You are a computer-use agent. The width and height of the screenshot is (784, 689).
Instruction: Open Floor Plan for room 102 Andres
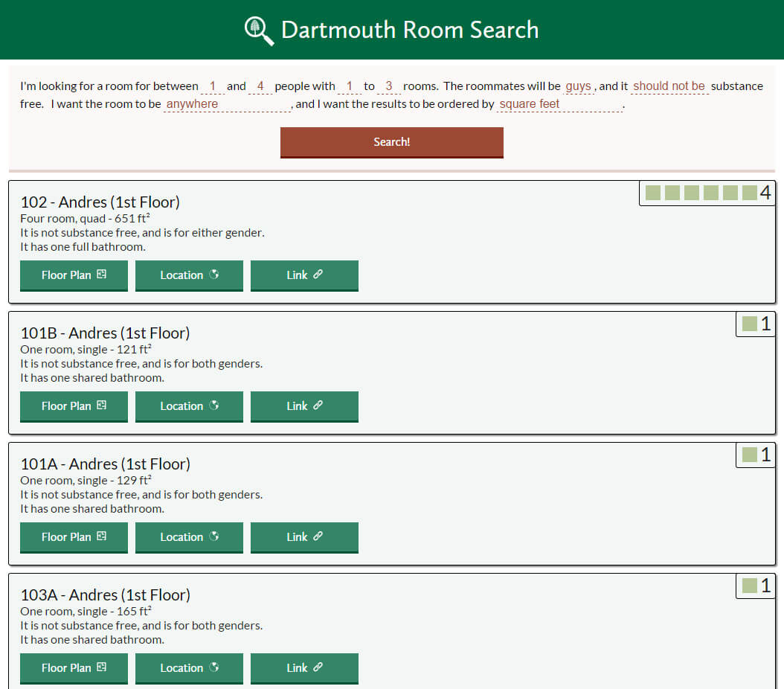coord(74,275)
